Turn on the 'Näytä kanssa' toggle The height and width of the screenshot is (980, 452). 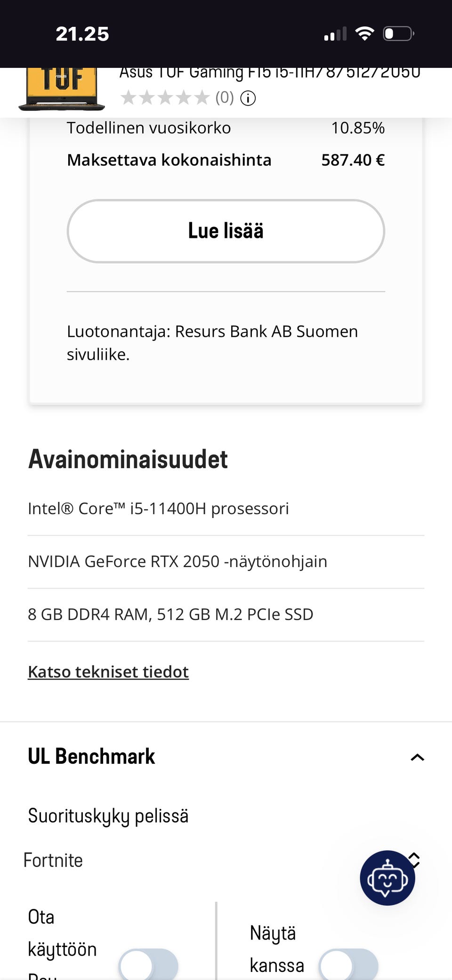click(348, 965)
